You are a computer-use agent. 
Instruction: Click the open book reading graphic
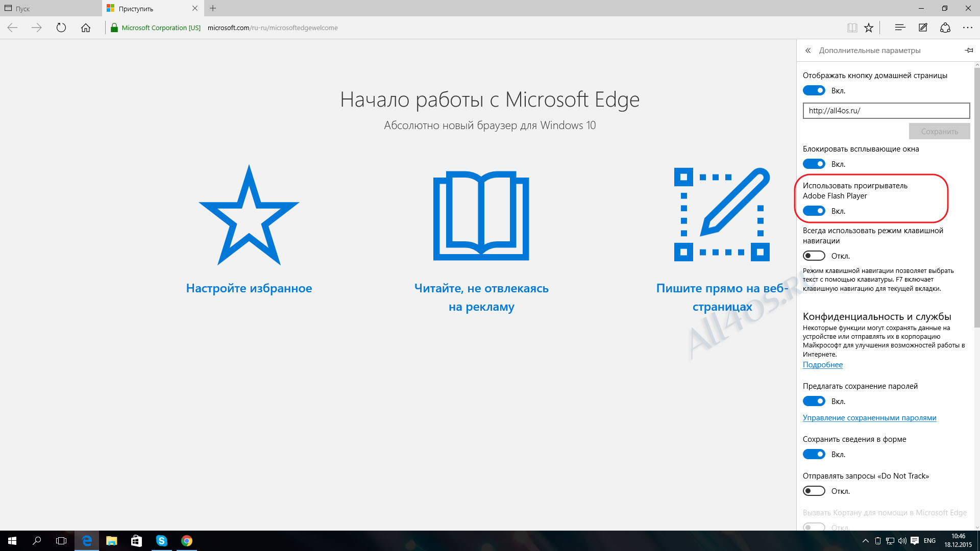click(481, 216)
